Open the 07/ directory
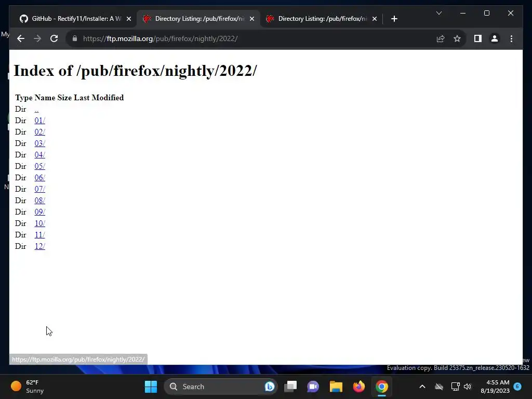This screenshot has width=532, height=399. coord(39,189)
